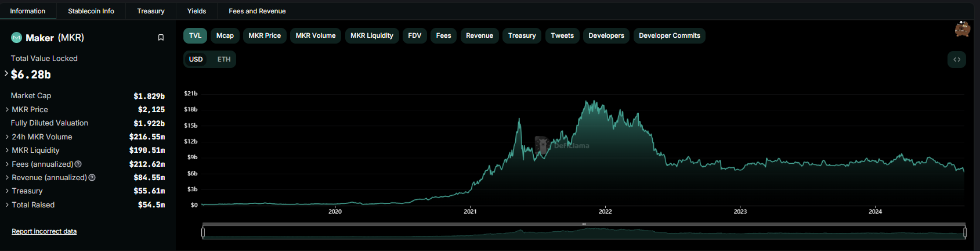
Task: Switch to the Stablecoin Info tab
Action: click(91, 11)
